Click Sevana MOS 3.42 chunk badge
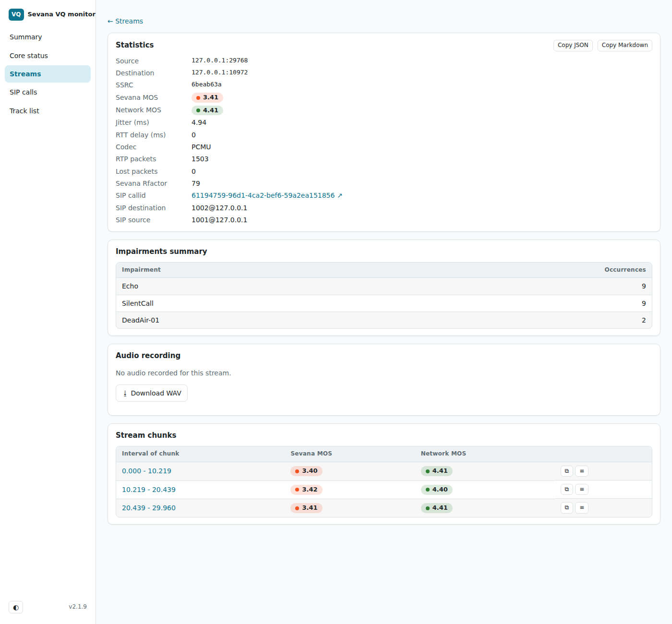 tap(306, 490)
